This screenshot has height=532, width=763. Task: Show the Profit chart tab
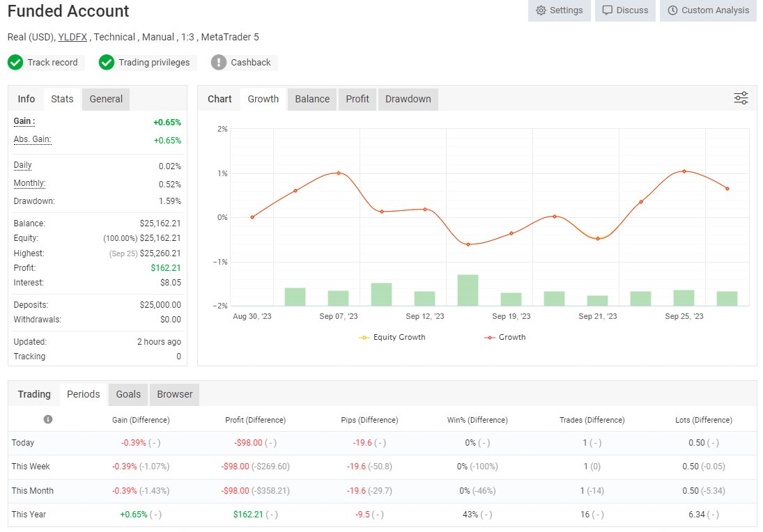[x=357, y=99]
